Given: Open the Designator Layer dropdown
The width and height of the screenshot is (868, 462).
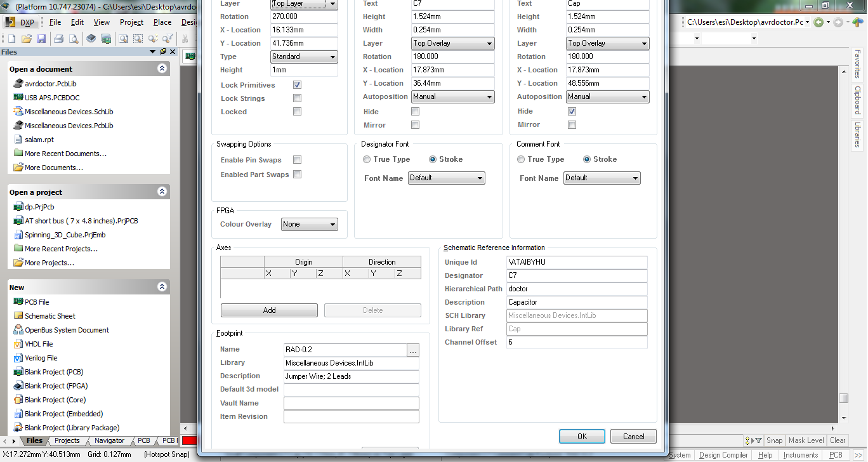Looking at the screenshot, I should click(453, 43).
